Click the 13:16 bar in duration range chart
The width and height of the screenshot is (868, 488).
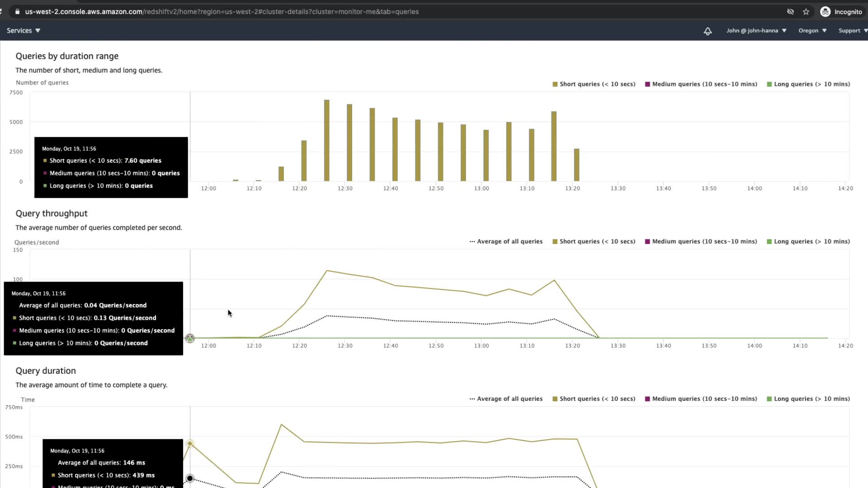click(x=554, y=146)
